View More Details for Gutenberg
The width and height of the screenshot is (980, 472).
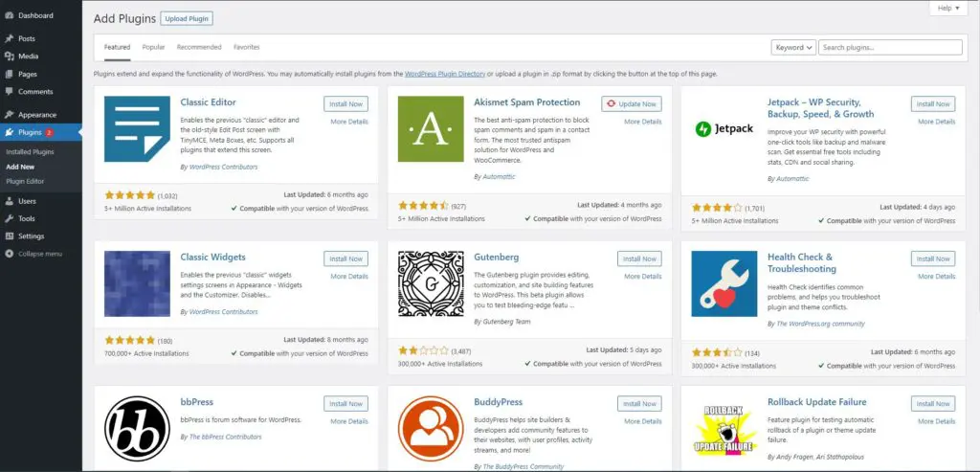point(642,277)
